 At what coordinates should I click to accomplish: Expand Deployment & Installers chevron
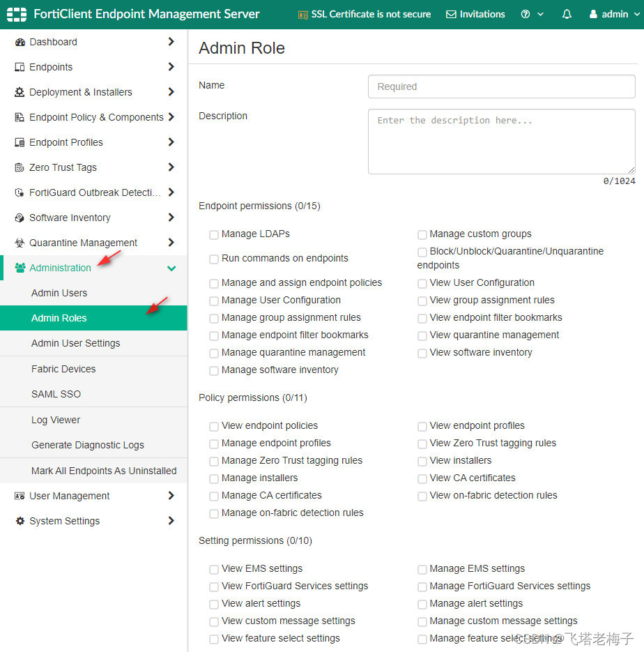pyautogui.click(x=171, y=92)
